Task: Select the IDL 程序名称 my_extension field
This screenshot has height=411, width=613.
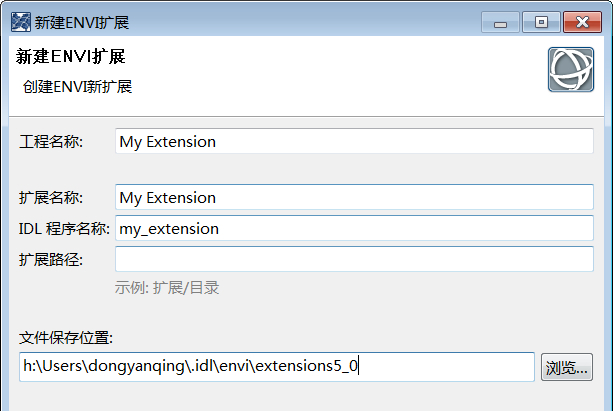Action: pyautogui.click(x=354, y=228)
